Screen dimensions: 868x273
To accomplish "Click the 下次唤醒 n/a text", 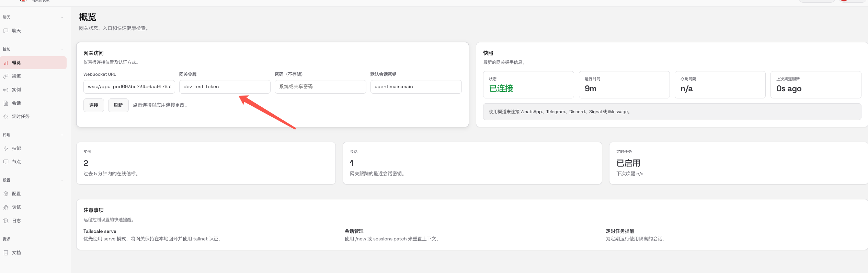I will click(630, 174).
